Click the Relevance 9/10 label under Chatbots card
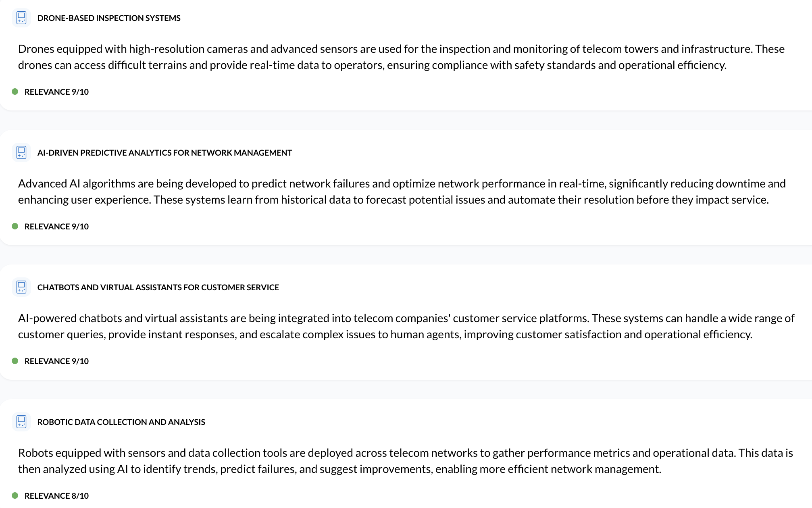Screen dimensions: 812x508 tap(56, 361)
